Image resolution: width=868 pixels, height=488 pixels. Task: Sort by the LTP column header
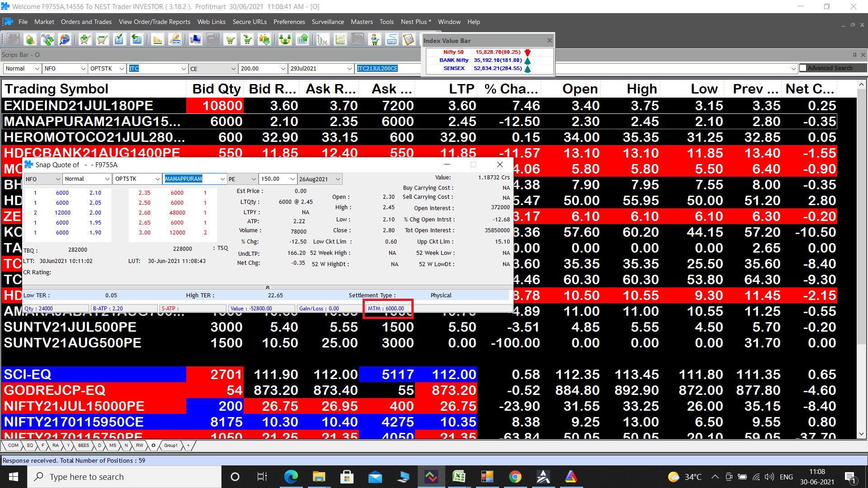click(x=446, y=89)
